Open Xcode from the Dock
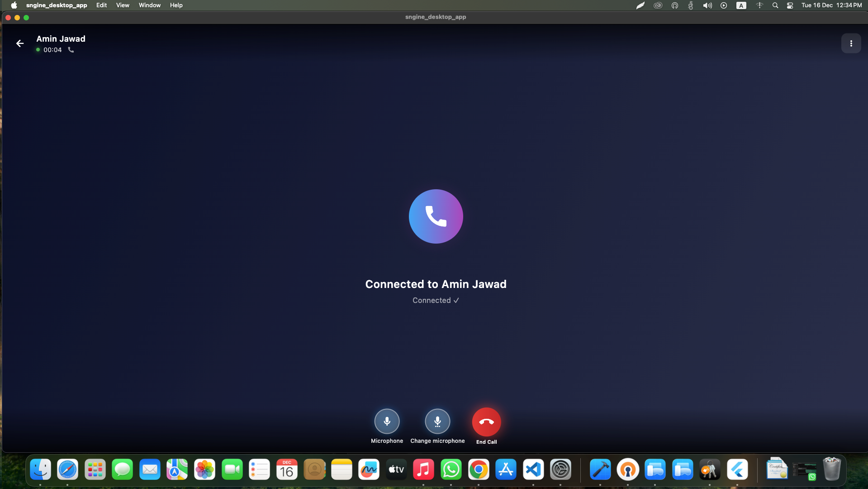The width and height of the screenshot is (868, 489). [600, 470]
